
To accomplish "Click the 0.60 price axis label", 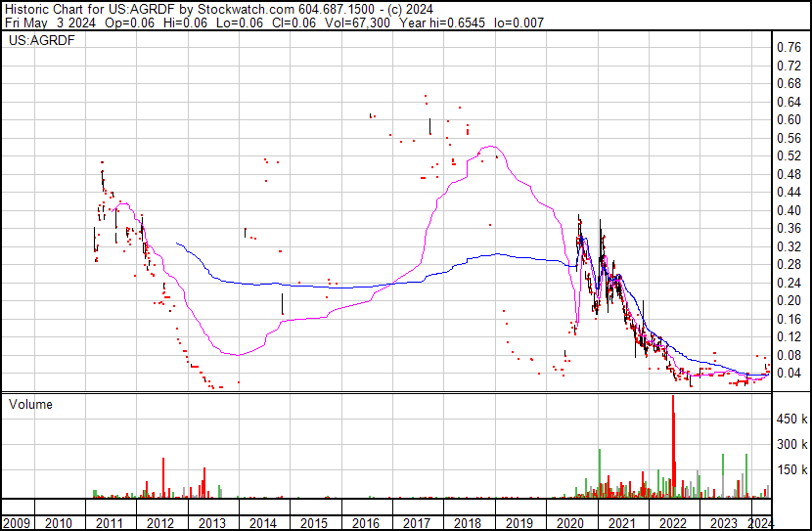I will [x=789, y=120].
